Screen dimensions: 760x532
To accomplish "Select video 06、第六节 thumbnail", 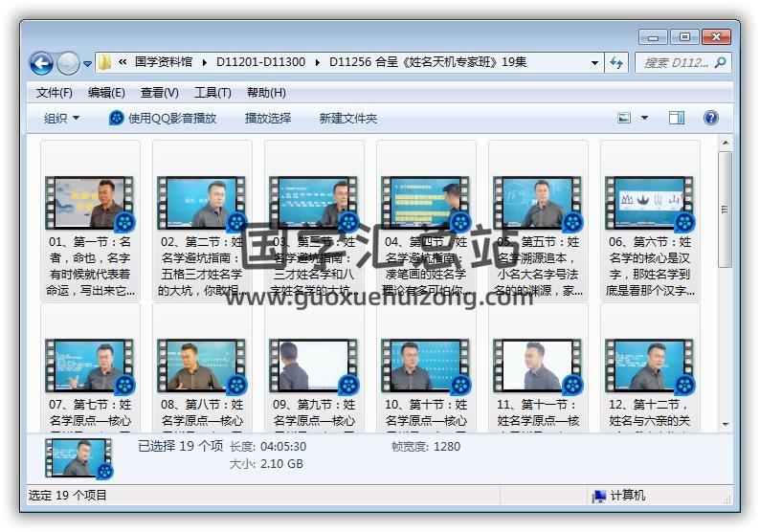I will (650, 203).
